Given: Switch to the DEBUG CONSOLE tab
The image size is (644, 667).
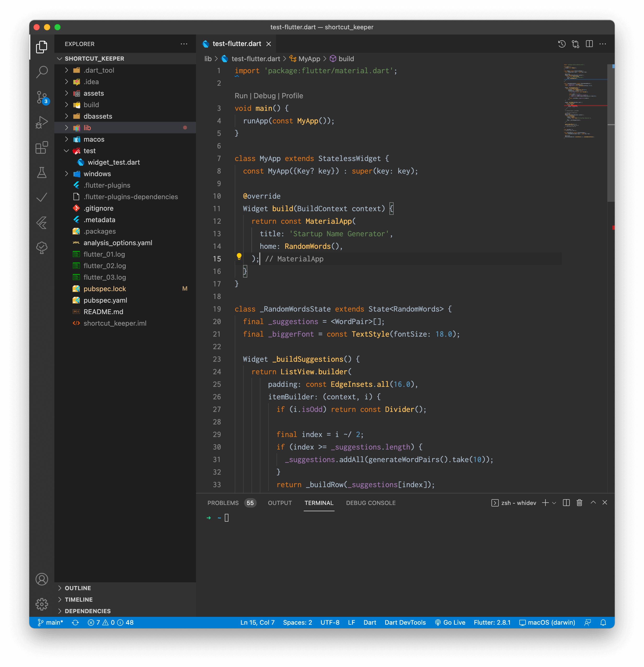Looking at the screenshot, I should [371, 503].
